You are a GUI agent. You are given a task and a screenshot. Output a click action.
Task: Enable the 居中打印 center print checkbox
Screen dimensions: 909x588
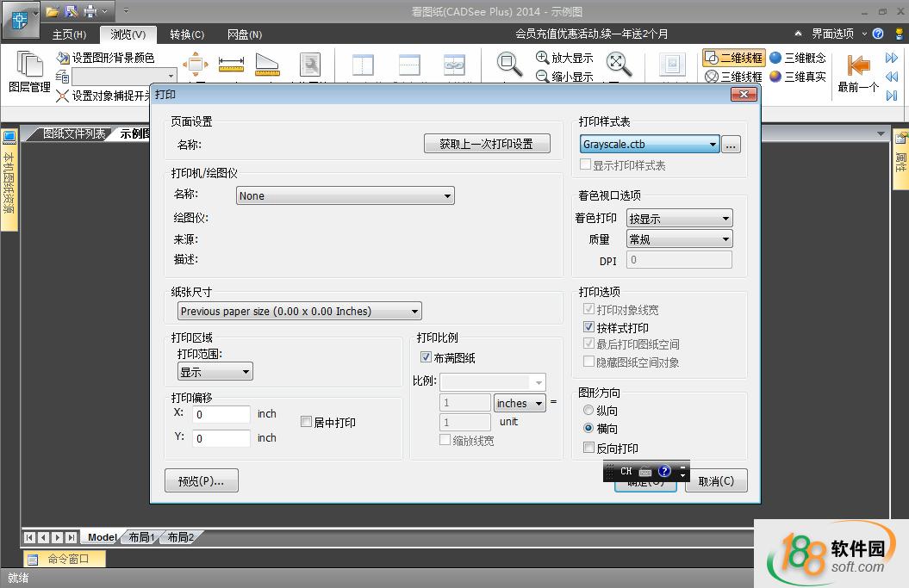tap(306, 422)
